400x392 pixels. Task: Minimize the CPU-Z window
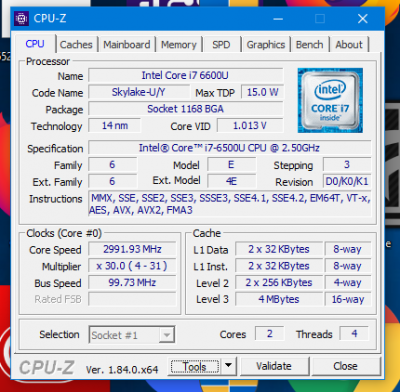[x=278, y=19]
